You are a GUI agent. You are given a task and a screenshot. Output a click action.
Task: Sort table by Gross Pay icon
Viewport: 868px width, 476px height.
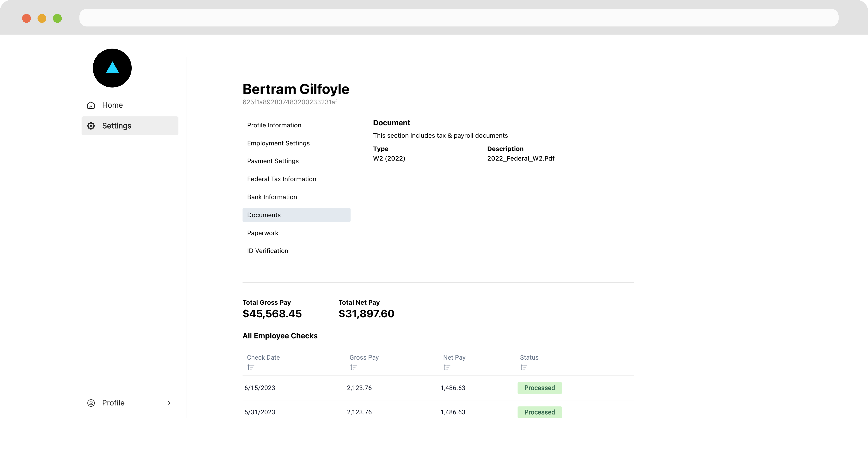pos(353,367)
